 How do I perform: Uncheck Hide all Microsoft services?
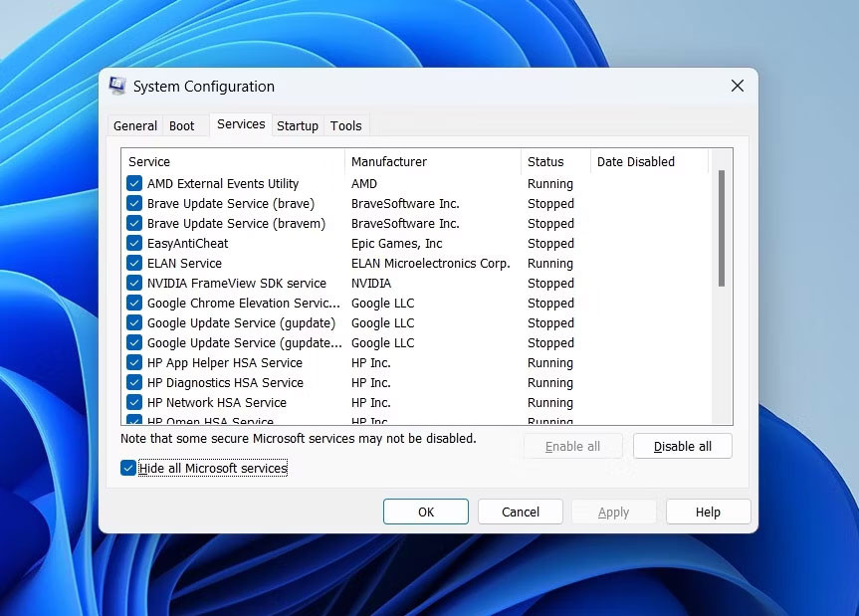[127, 466]
